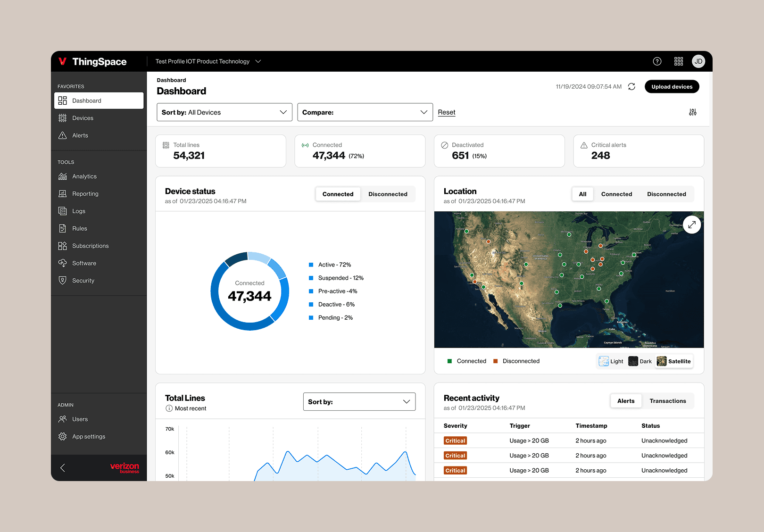This screenshot has height=532, width=764.
Task: Open the filter settings icon near Reset
Action: coord(692,112)
